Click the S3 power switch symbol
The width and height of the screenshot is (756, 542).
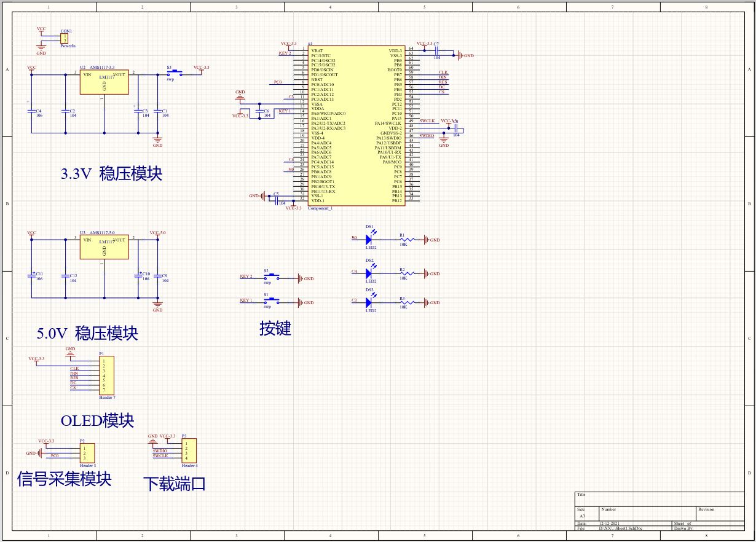coord(175,73)
